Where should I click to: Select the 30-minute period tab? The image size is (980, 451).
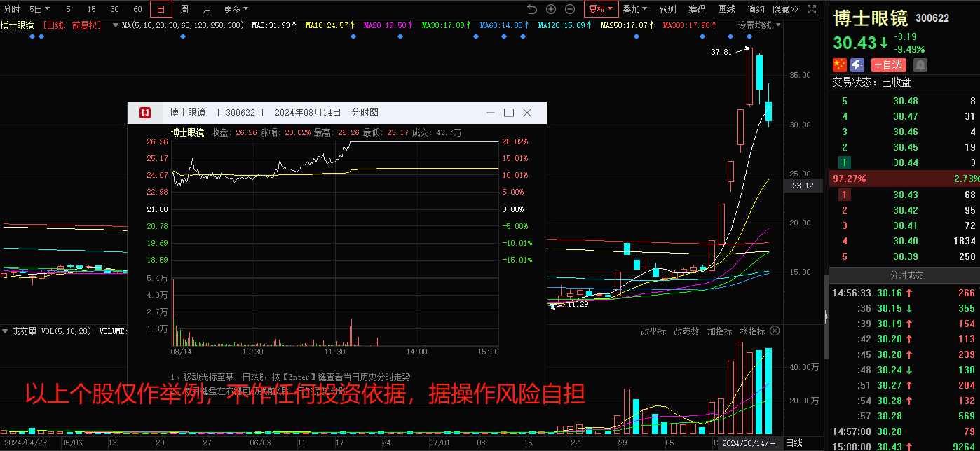(114, 9)
